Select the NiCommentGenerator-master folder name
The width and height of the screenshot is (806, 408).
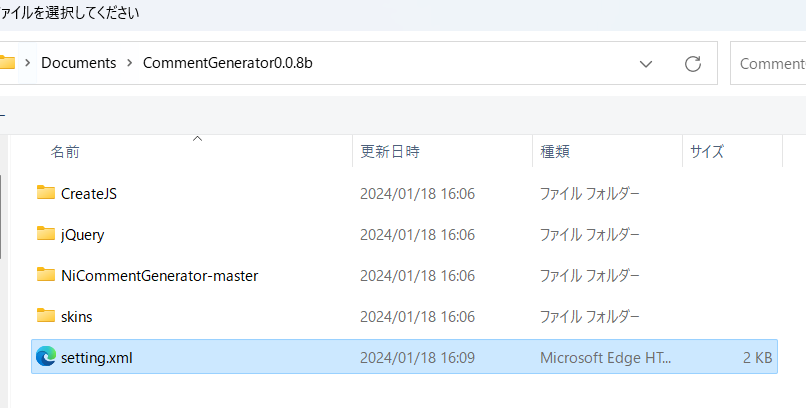(x=159, y=275)
